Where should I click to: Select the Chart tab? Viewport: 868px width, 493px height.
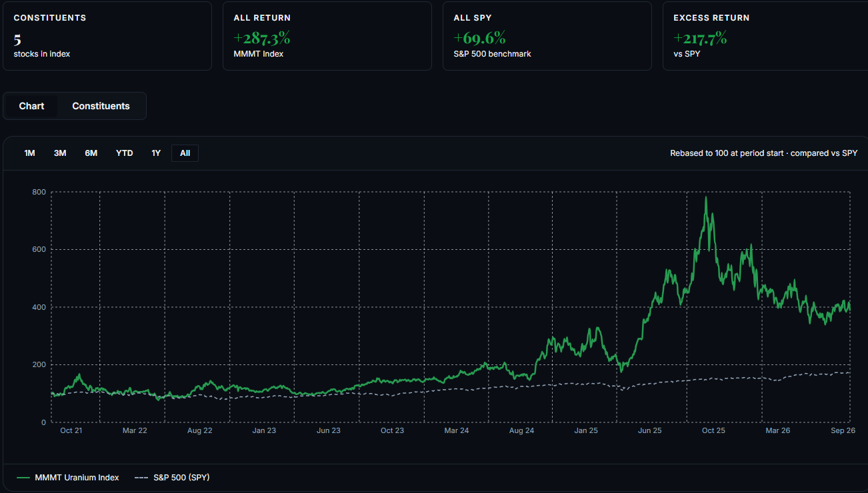click(x=32, y=106)
